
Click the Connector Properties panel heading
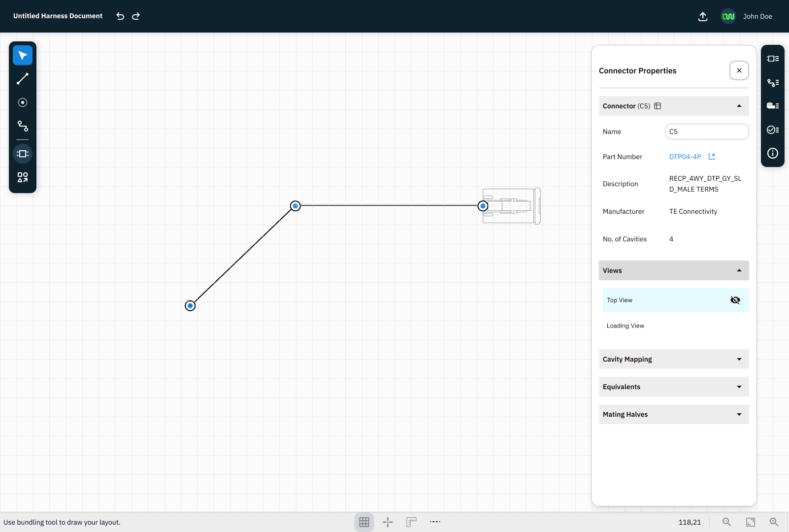pos(638,70)
